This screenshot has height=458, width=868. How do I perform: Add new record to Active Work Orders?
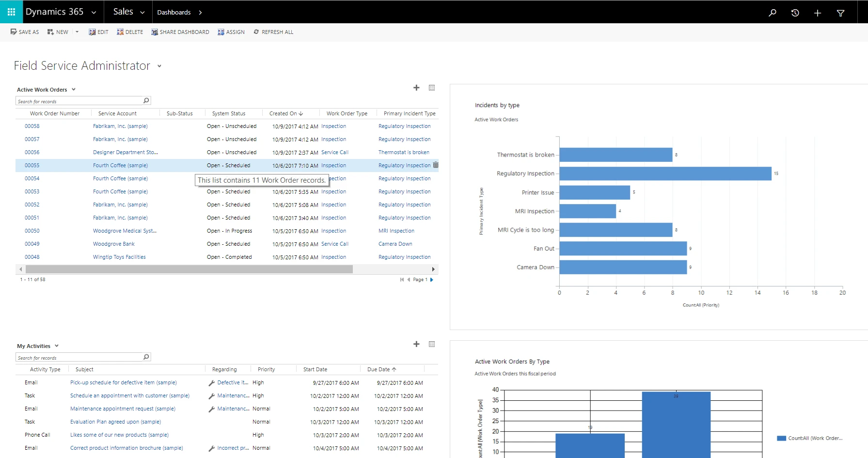[x=416, y=88]
